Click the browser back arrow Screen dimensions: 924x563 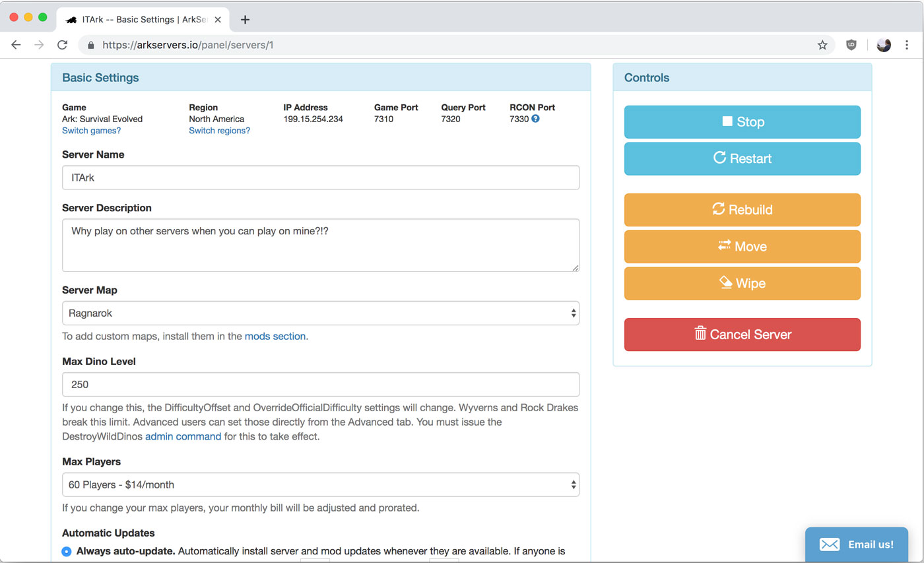click(16, 45)
